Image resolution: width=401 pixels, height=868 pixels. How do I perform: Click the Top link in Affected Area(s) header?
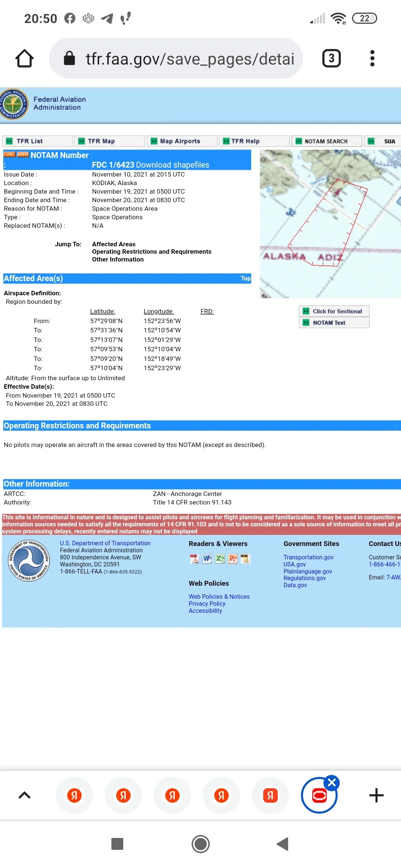(x=246, y=278)
